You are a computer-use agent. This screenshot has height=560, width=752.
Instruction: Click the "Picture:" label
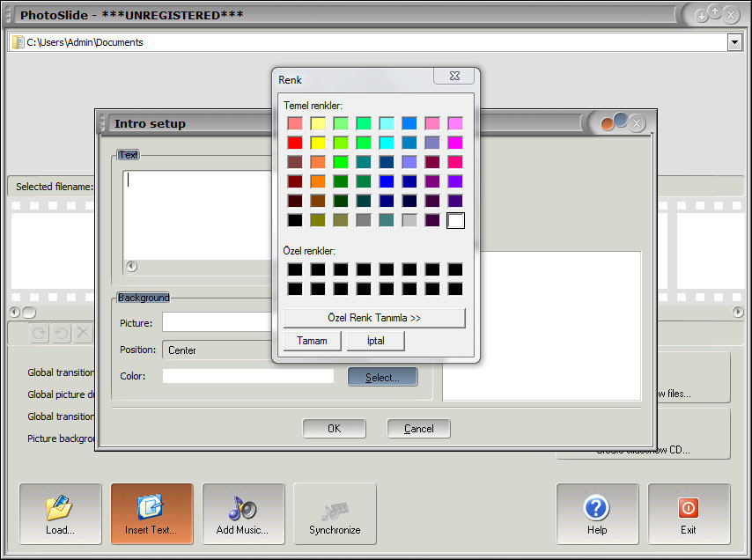pyautogui.click(x=136, y=323)
